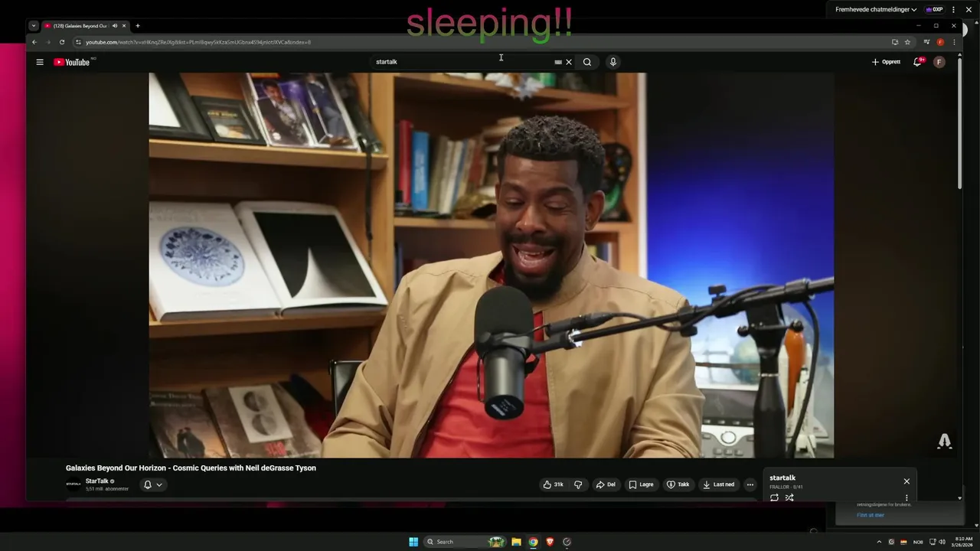This screenshot has width=980, height=551.
Task: Click the taskbar Search box
Action: click(x=464, y=542)
